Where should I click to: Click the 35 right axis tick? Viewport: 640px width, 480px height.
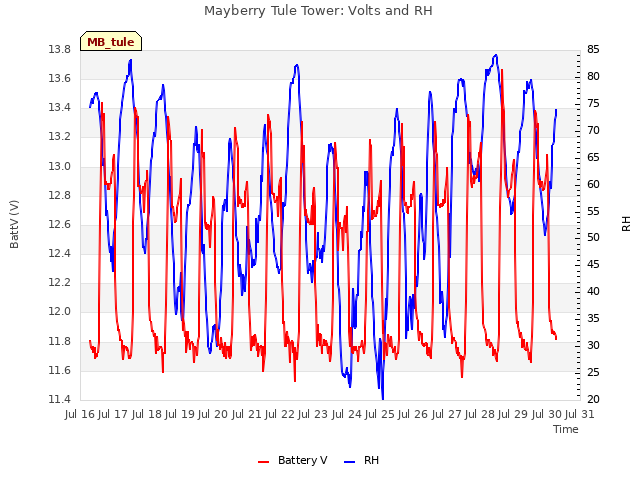[x=593, y=318]
